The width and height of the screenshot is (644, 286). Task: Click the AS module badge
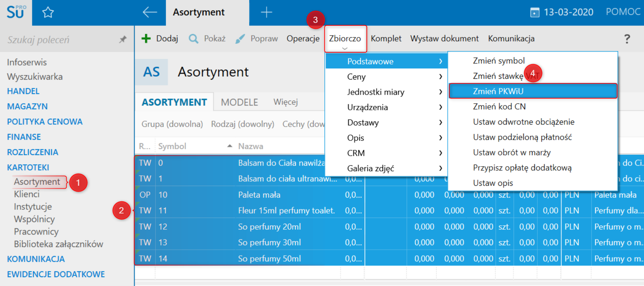(151, 72)
